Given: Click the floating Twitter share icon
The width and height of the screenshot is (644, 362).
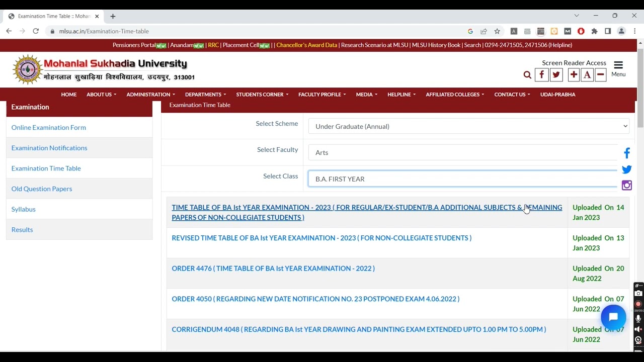Looking at the screenshot, I should (x=627, y=170).
